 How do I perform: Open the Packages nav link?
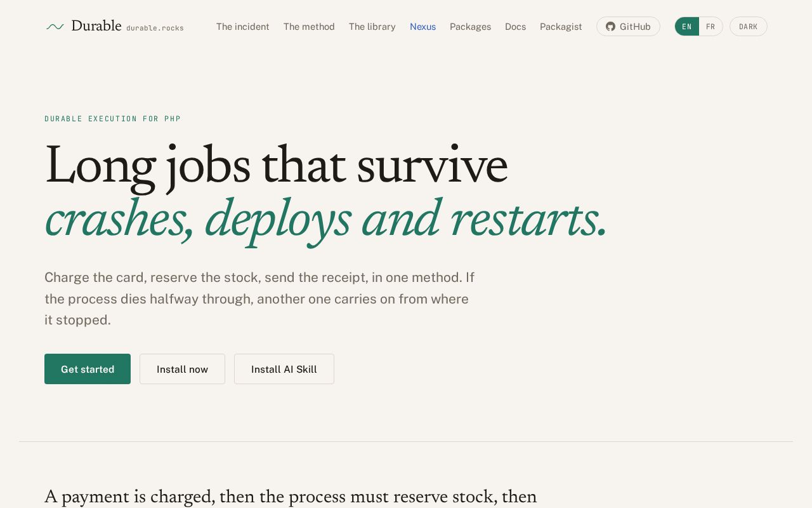pyautogui.click(x=470, y=27)
